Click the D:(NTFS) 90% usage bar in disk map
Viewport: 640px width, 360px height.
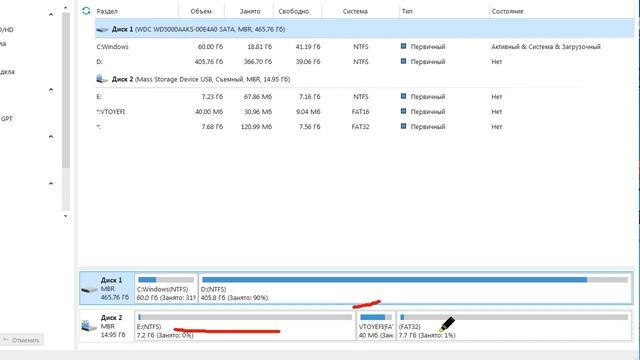[x=415, y=280]
